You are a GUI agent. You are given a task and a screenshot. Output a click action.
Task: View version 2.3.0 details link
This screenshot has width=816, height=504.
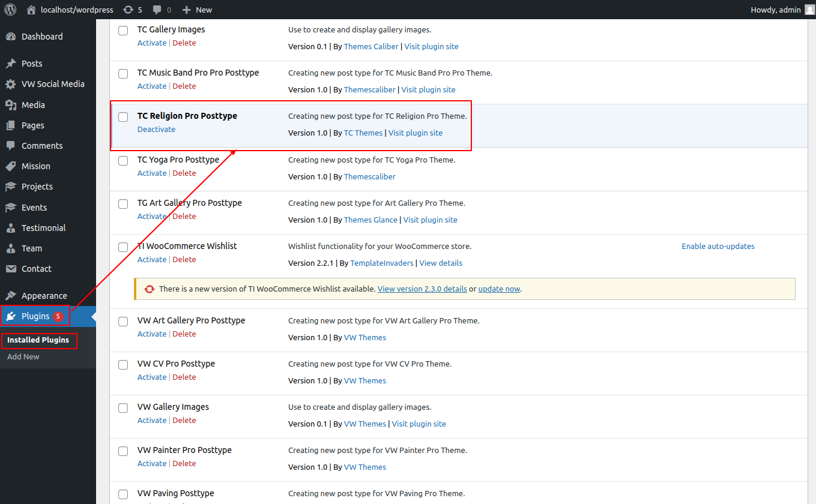coord(422,289)
